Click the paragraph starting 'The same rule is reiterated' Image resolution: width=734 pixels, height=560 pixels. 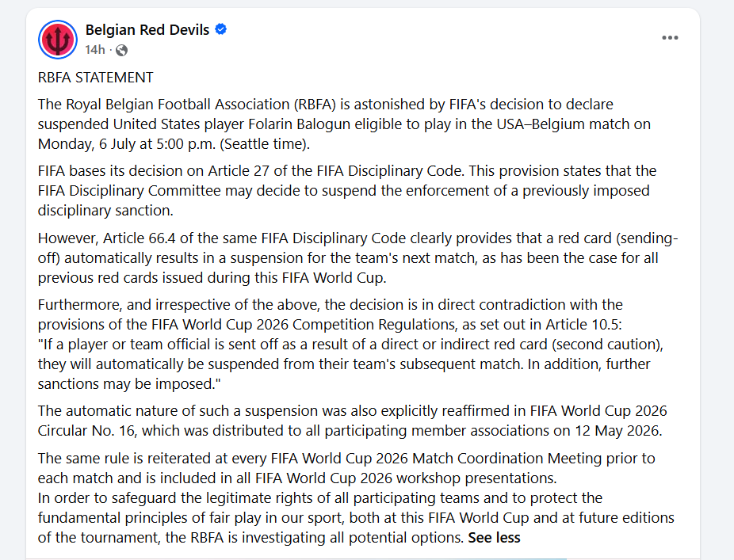(346, 468)
